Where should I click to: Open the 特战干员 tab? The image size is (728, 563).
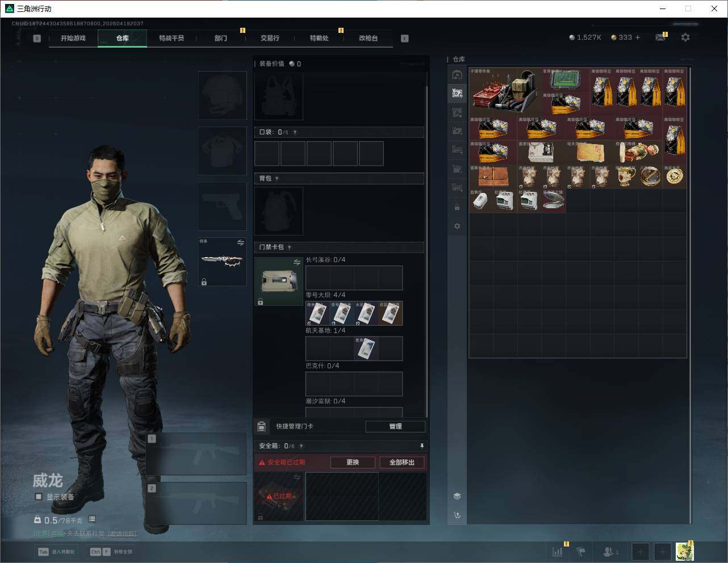pos(171,38)
